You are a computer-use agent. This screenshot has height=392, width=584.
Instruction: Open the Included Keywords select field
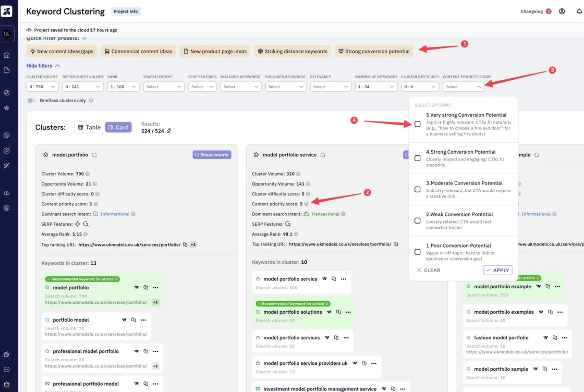tap(240, 87)
